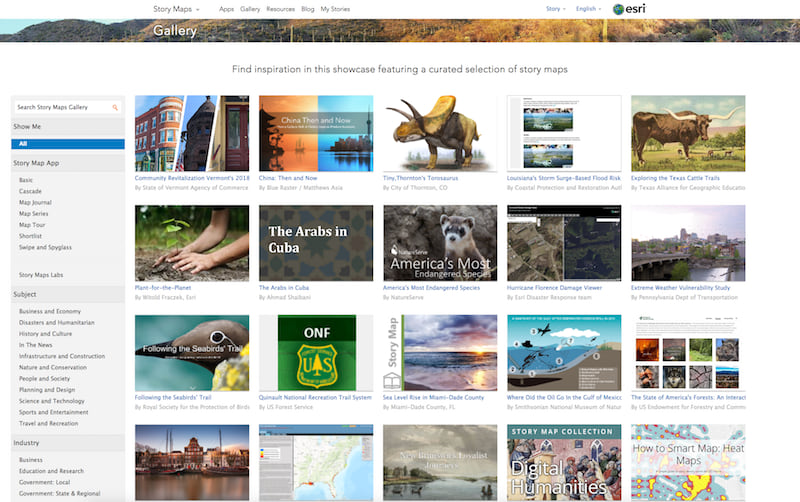Filter by Swipe and Spyglass app
800x502 pixels.
tap(45, 247)
